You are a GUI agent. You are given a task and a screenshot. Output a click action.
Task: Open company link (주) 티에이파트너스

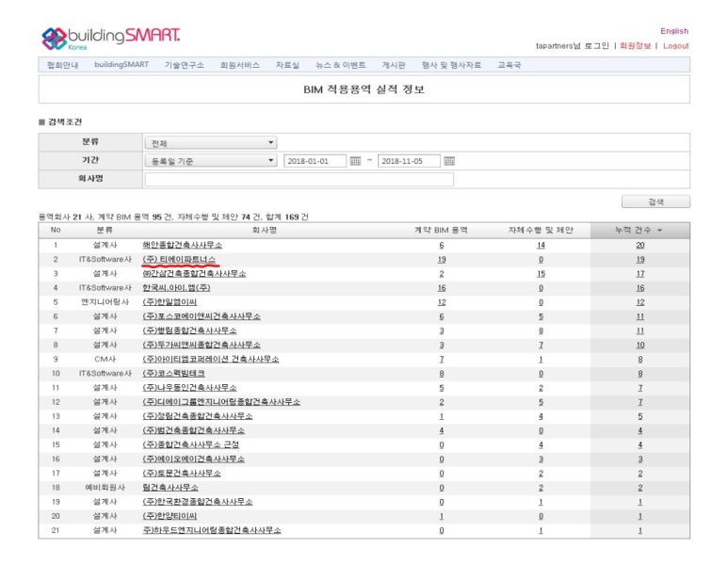(179, 260)
